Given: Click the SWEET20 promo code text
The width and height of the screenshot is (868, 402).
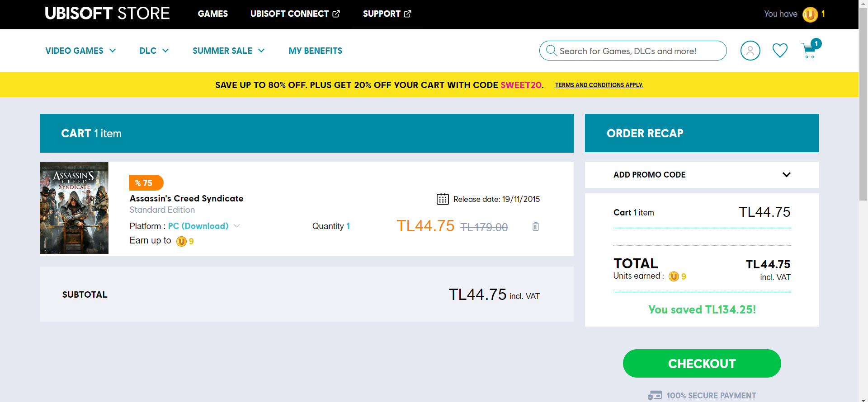Looking at the screenshot, I should (x=521, y=85).
